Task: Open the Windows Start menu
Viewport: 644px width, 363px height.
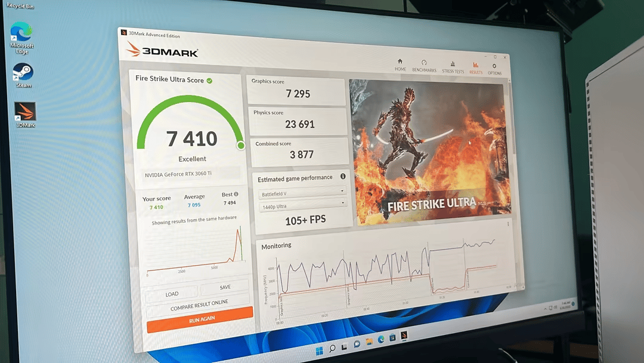Action: (x=319, y=350)
